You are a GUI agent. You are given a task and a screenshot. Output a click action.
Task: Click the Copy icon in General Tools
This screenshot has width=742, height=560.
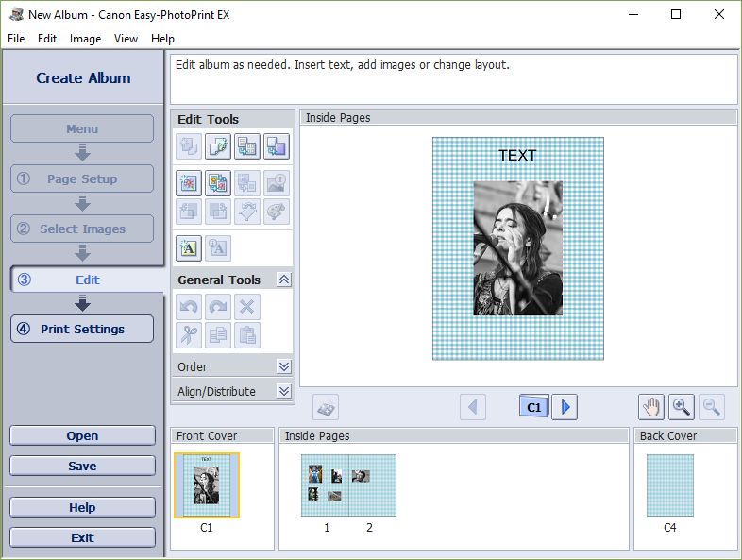pos(218,335)
